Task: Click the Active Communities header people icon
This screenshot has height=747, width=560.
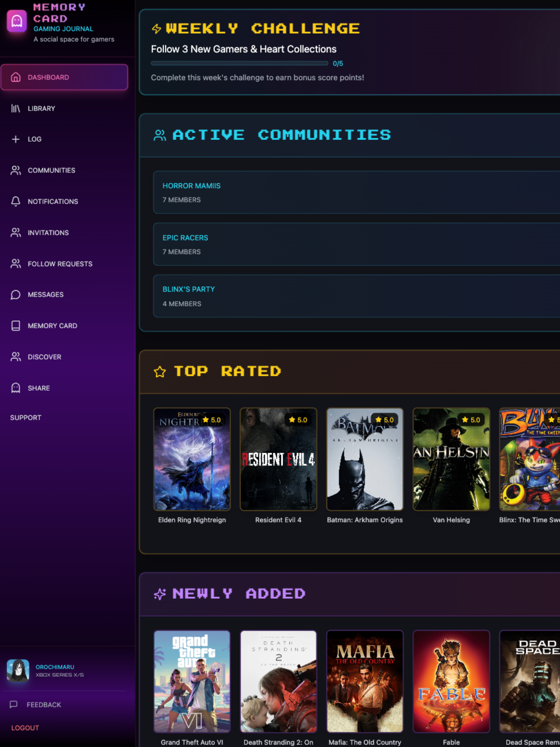Action: pos(160,135)
